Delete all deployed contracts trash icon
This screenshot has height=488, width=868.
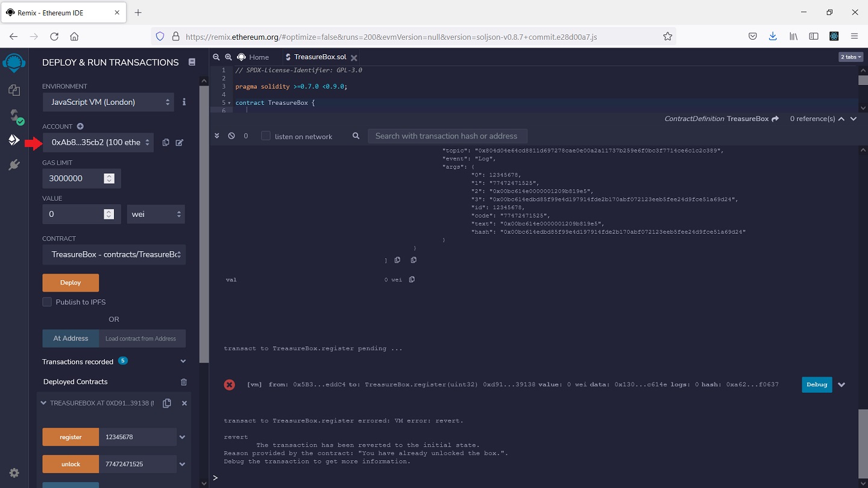coord(184,382)
